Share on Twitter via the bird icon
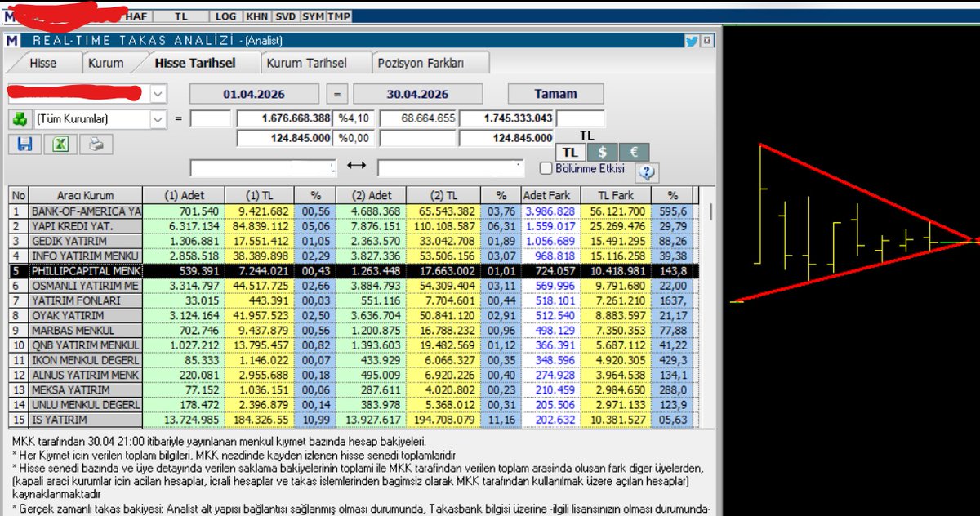Screen dimensions: 980x516 pyautogui.click(x=692, y=41)
